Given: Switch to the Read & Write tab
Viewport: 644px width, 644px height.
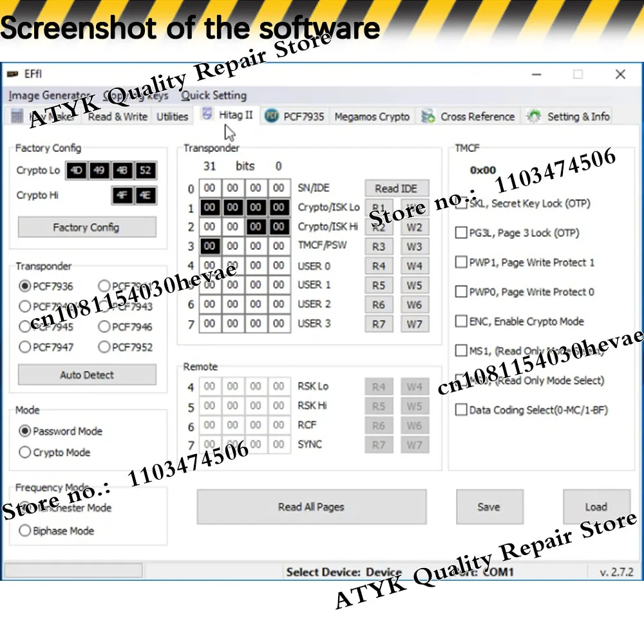Looking at the screenshot, I should pos(117,117).
